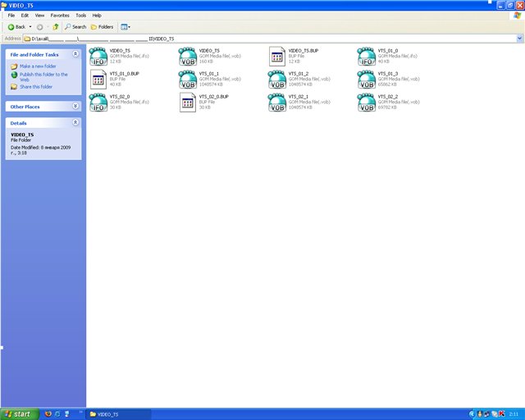Screen dimensions: 525x420
Task: Open the View menu
Action: (39, 16)
